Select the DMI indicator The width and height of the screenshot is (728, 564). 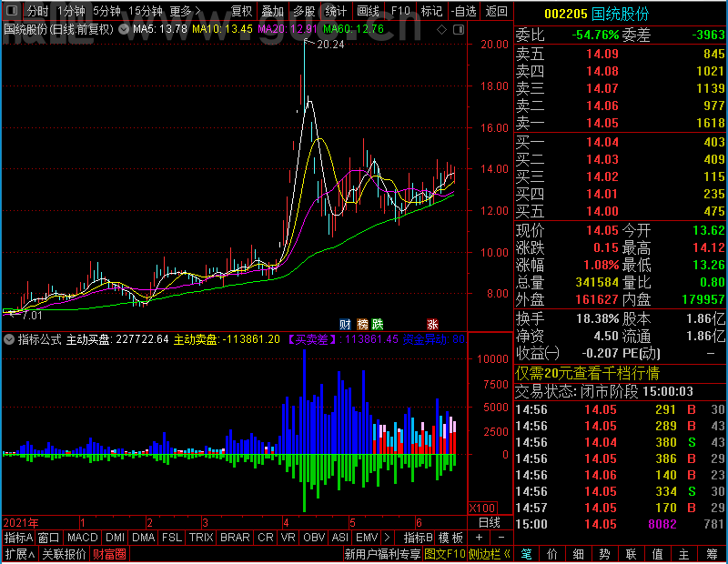pos(116,538)
